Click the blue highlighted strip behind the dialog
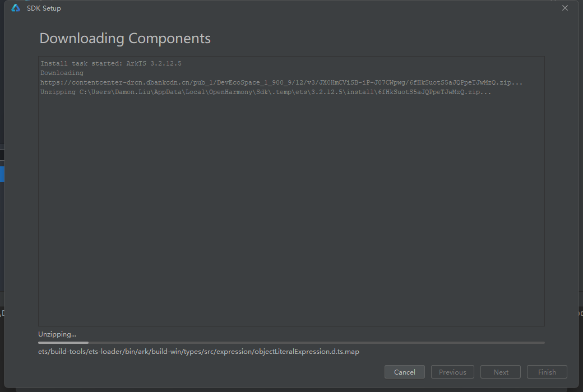The height and width of the screenshot is (392, 583). [x=2, y=174]
